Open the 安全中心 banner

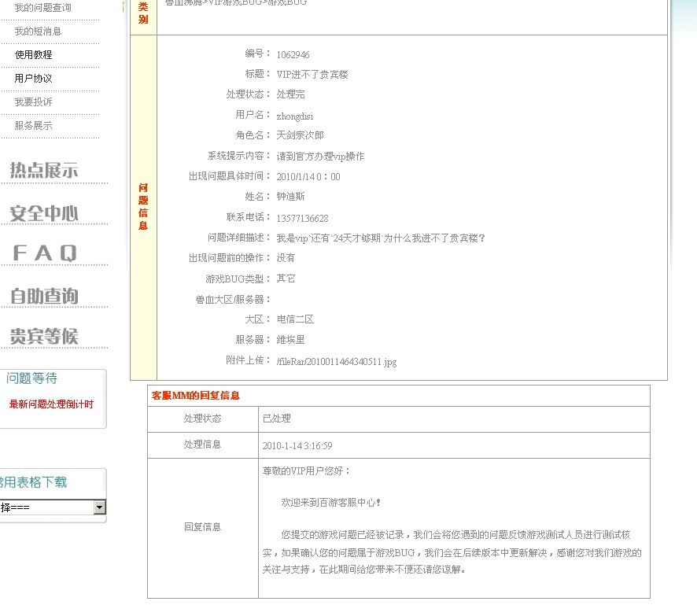coord(44,212)
